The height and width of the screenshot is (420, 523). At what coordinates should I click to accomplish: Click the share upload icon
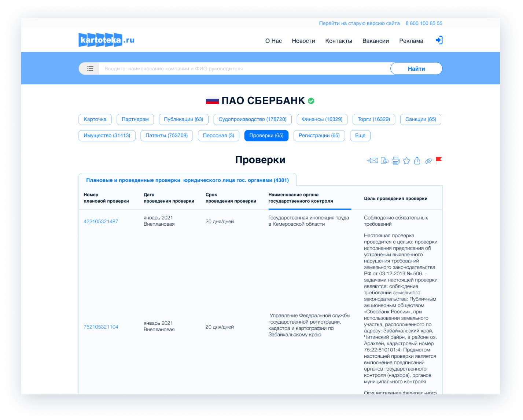417,161
